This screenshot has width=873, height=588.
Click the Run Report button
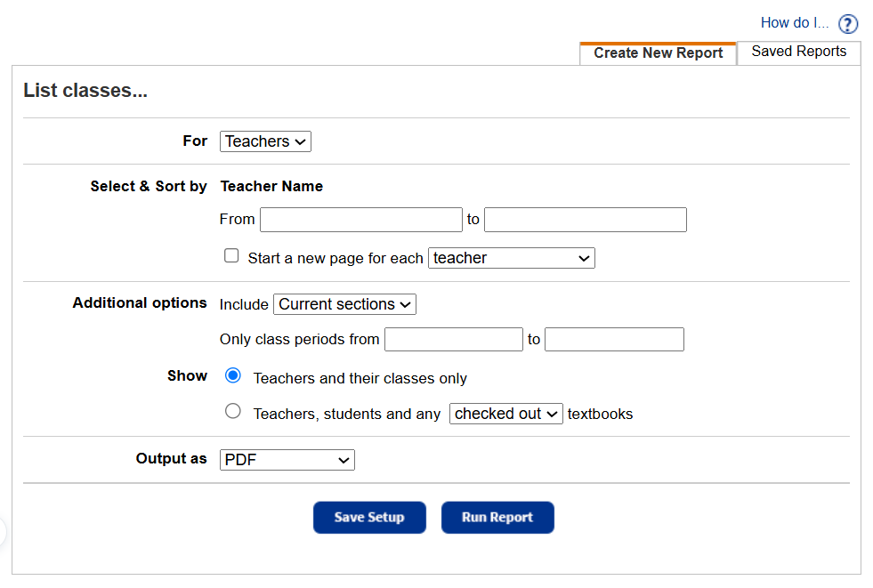pyautogui.click(x=497, y=518)
